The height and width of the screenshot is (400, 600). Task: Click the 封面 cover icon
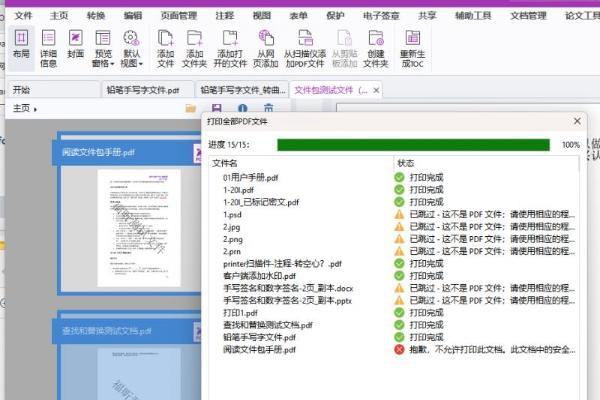(75, 44)
